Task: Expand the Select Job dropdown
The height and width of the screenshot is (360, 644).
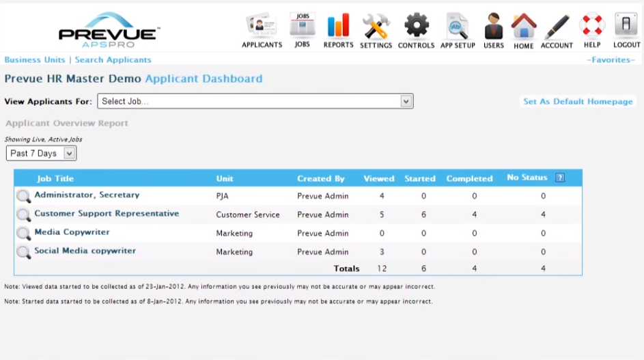Action: pos(255,101)
